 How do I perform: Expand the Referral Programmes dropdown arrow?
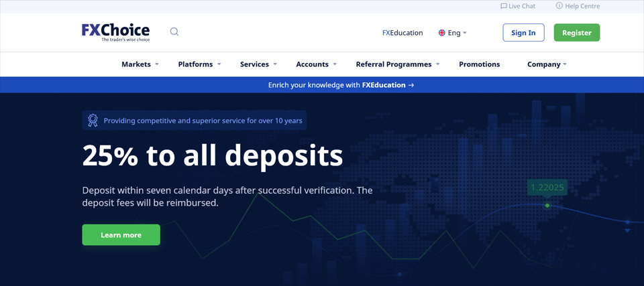(x=438, y=64)
